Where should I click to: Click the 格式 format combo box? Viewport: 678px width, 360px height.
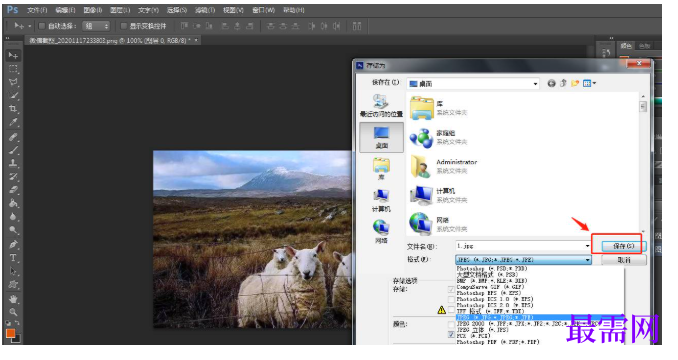(523, 260)
